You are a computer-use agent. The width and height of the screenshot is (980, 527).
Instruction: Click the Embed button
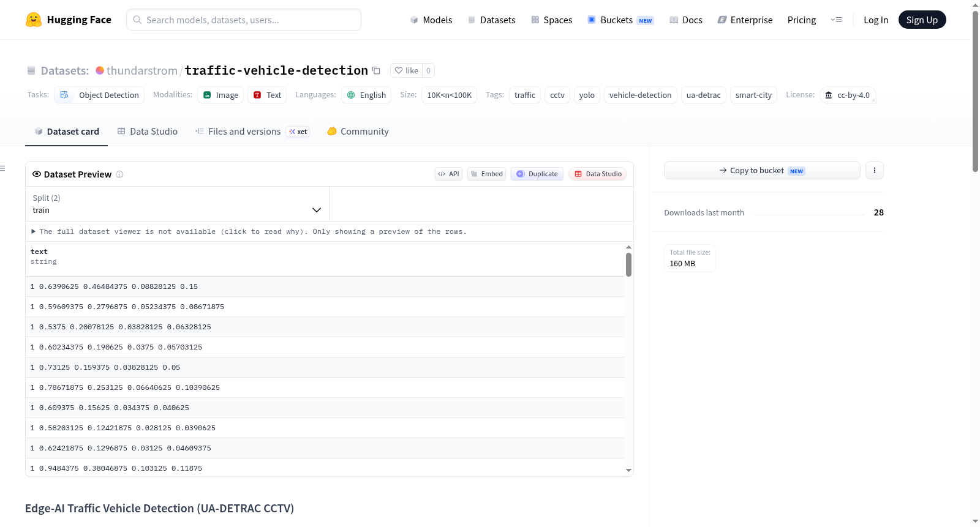[487, 174]
